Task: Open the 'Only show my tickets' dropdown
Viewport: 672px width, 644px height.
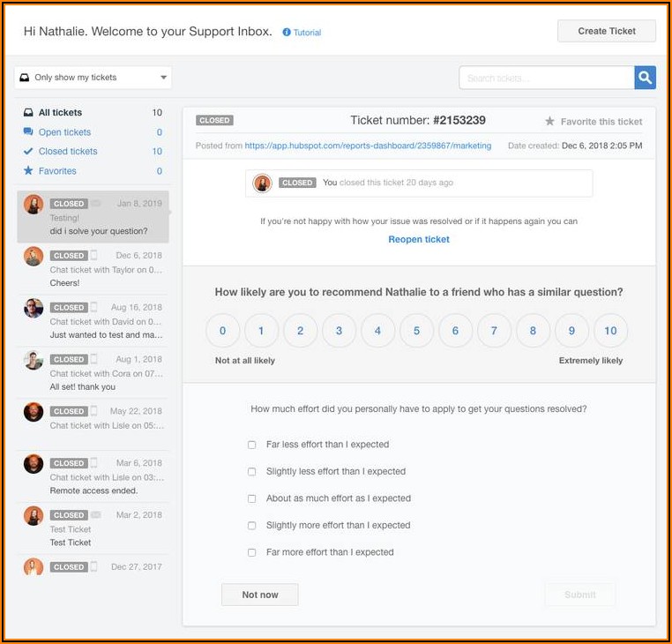Action: pos(93,78)
